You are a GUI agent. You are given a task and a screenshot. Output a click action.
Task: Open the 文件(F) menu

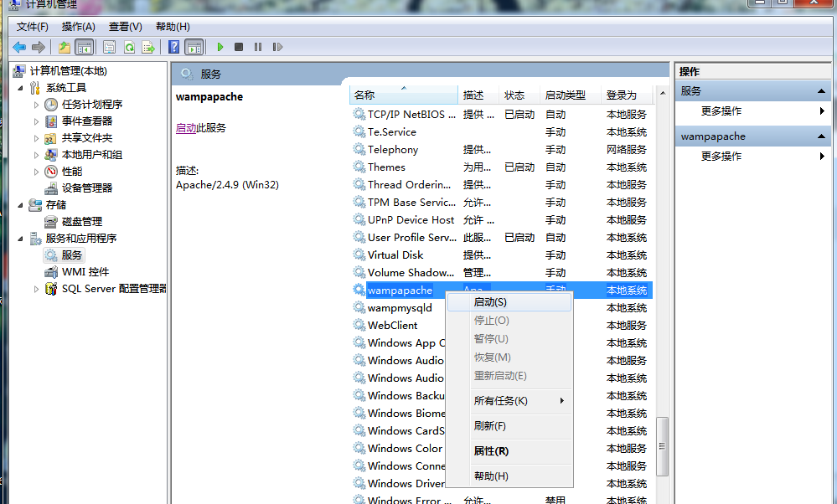tap(32, 27)
